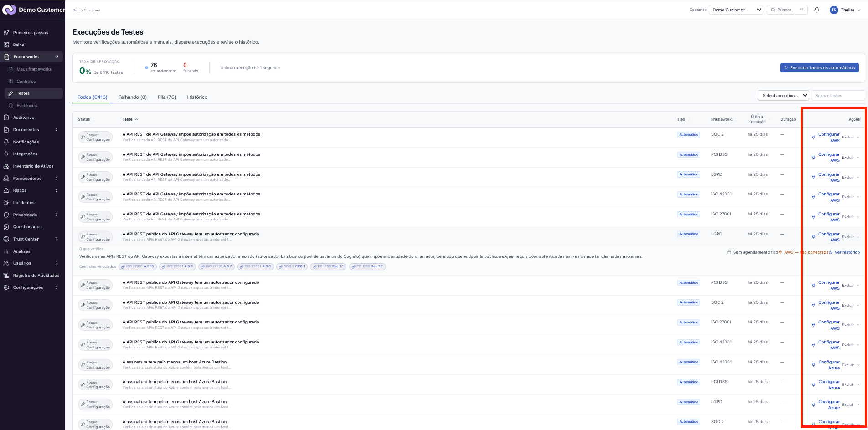Screen dimensions: 868x430
Task: Switch to the Falhando (0) tab
Action: pos(133,97)
